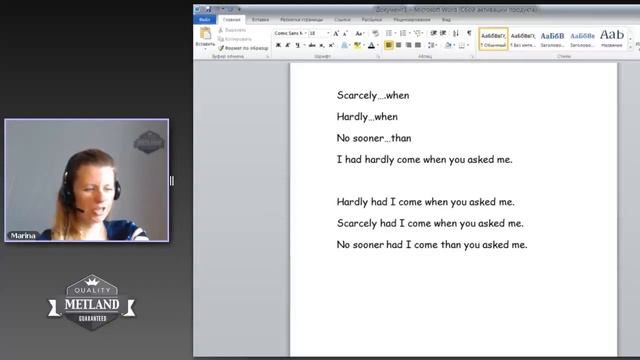Activate the Format Painter brush
This screenshot has width=640, height=360.
tap(243, 48)
